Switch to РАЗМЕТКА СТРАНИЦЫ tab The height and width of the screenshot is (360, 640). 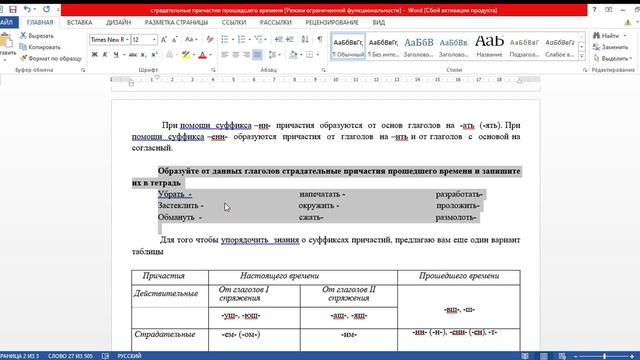176,22
